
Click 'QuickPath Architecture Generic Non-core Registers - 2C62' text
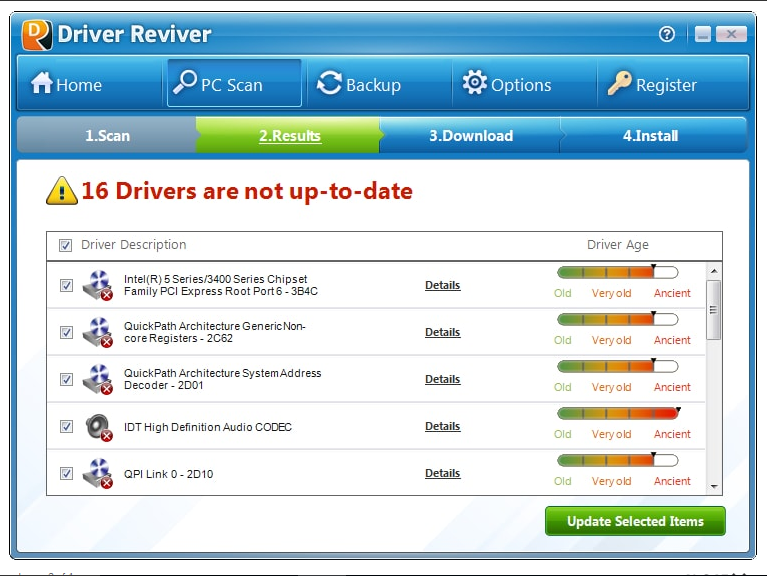pyautogui.click(x=215, y=332)
